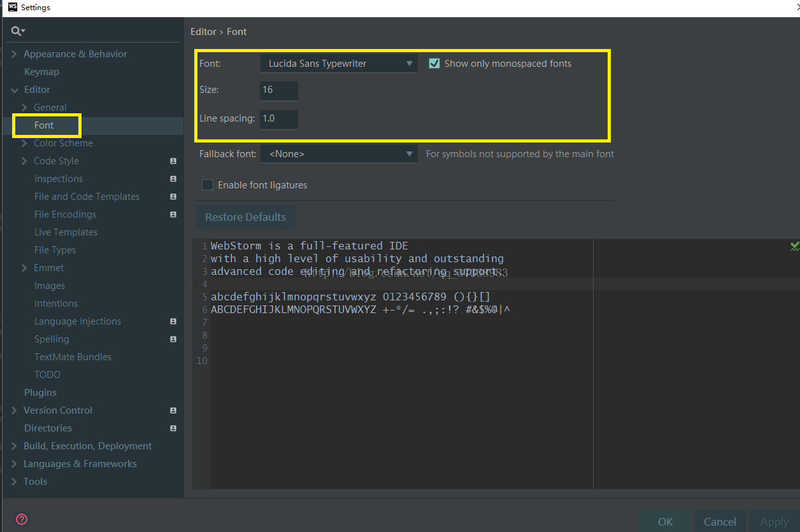Screen dimensions: 800x532
Task: Click project-level icon beside Spelling
Action: coord(173,339)
